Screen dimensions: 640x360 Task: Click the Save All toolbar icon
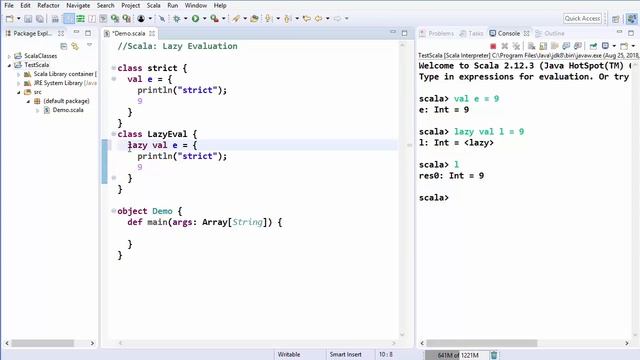pos(40,19)
